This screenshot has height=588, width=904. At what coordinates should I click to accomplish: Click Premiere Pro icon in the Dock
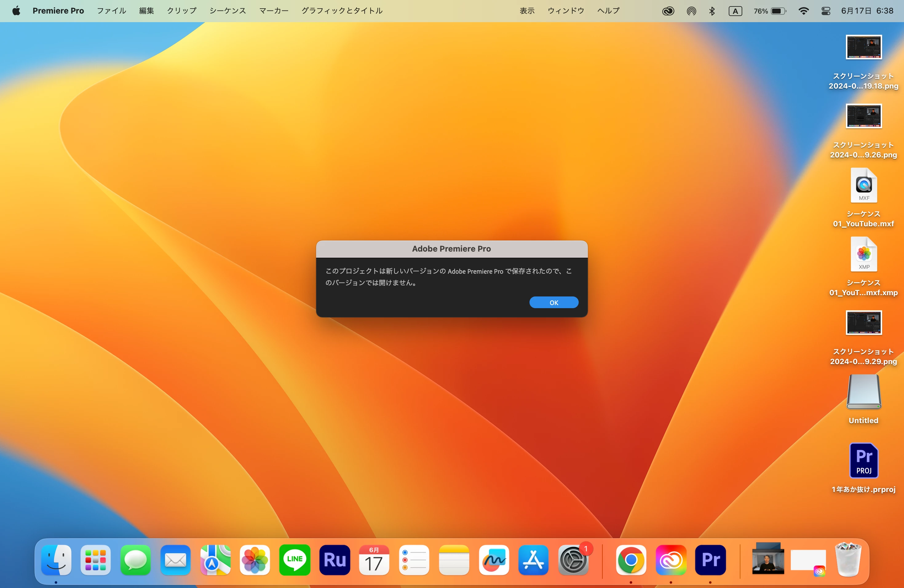pos(710,559)
